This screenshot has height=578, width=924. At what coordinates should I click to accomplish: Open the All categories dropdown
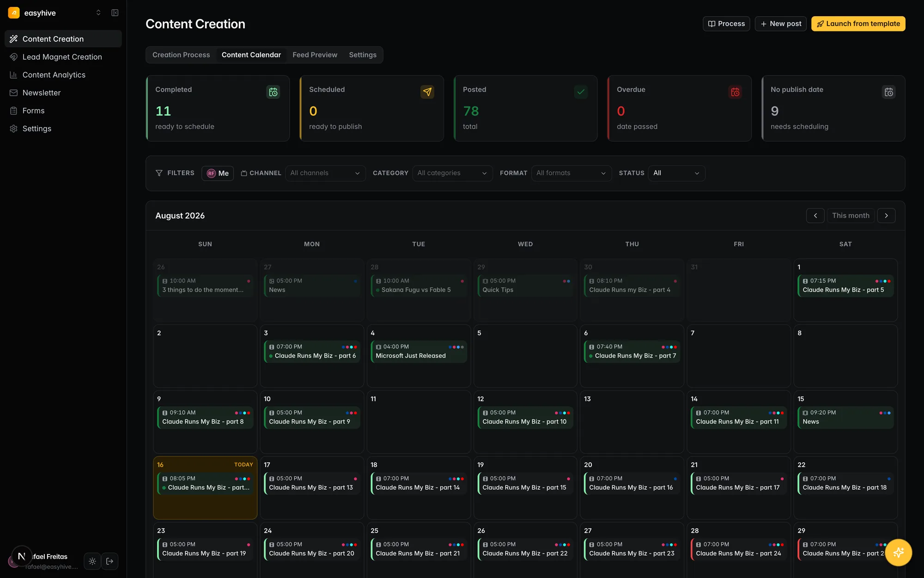[452, 173]
